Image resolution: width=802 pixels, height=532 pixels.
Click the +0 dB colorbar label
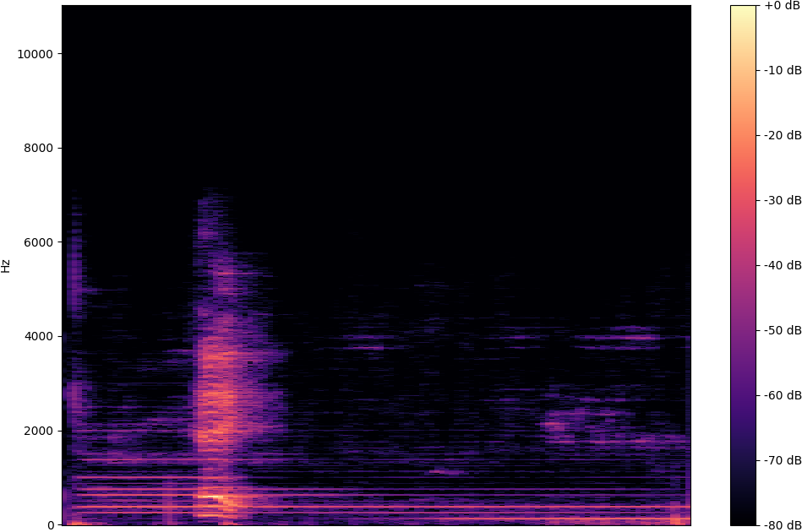pyautogui.click(x=783, y=6)
